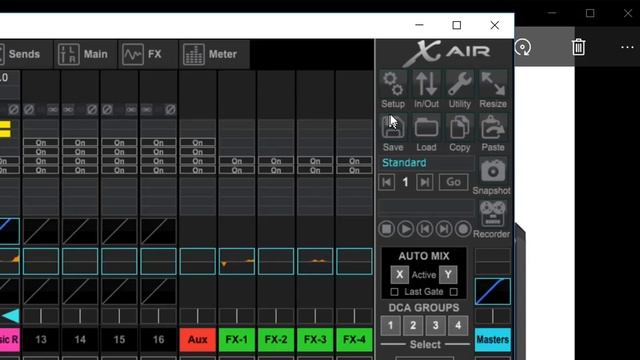
Task: Select the FX-4 return channel
Action: (x=354, y=340)
